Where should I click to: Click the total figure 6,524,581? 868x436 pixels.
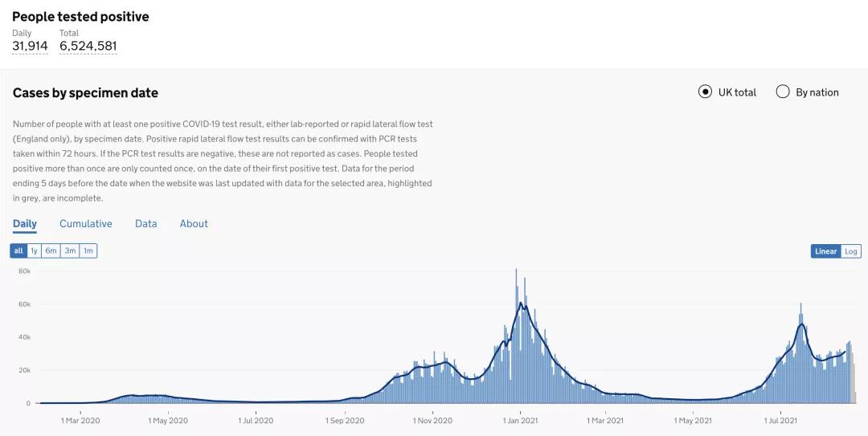click(x=88, y=46)
